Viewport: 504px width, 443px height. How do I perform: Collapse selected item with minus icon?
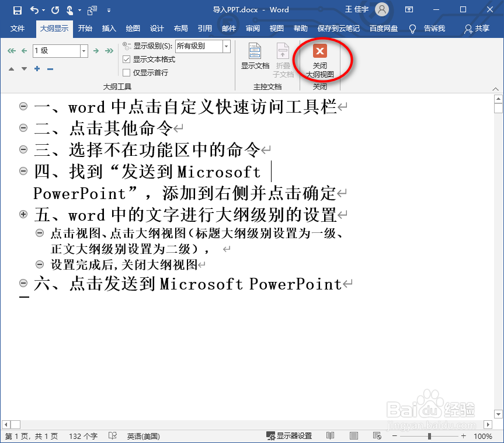(50, 69)
